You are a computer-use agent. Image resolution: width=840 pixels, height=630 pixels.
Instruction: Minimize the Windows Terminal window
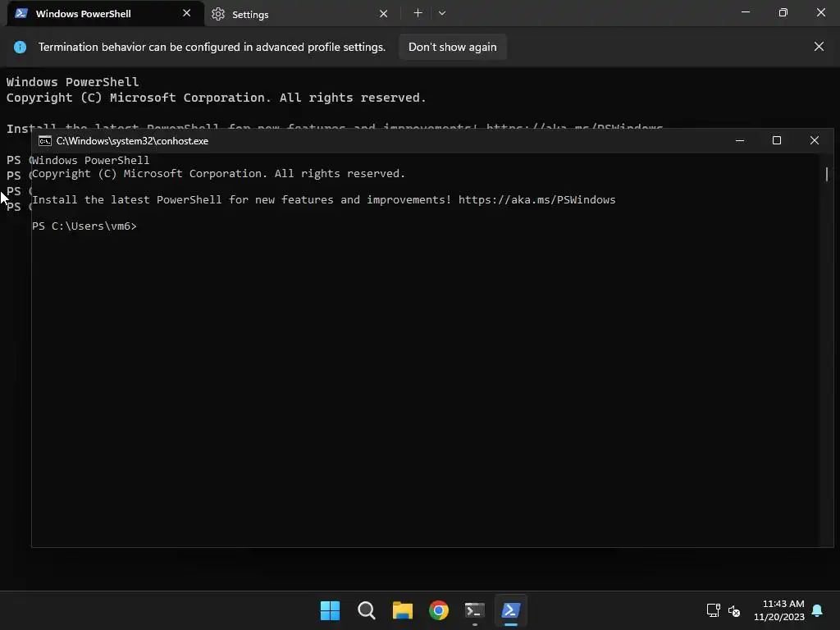[x=746, y=12]
